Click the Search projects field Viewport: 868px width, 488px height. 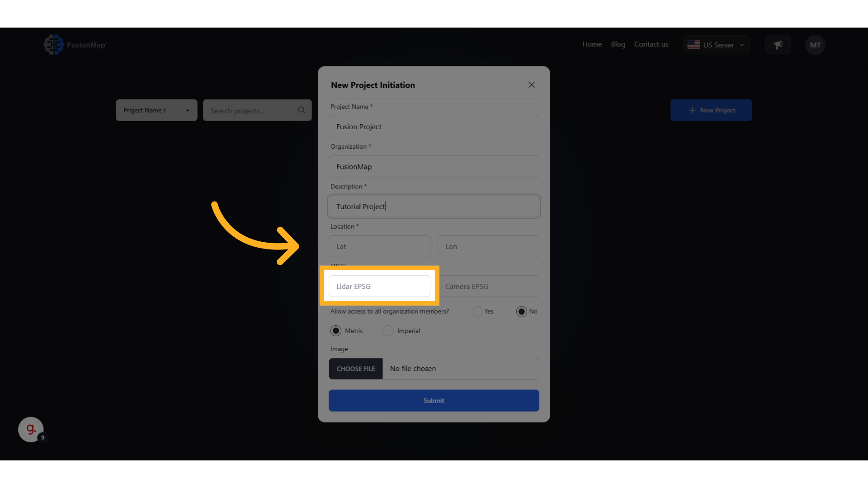pos(257,110)
